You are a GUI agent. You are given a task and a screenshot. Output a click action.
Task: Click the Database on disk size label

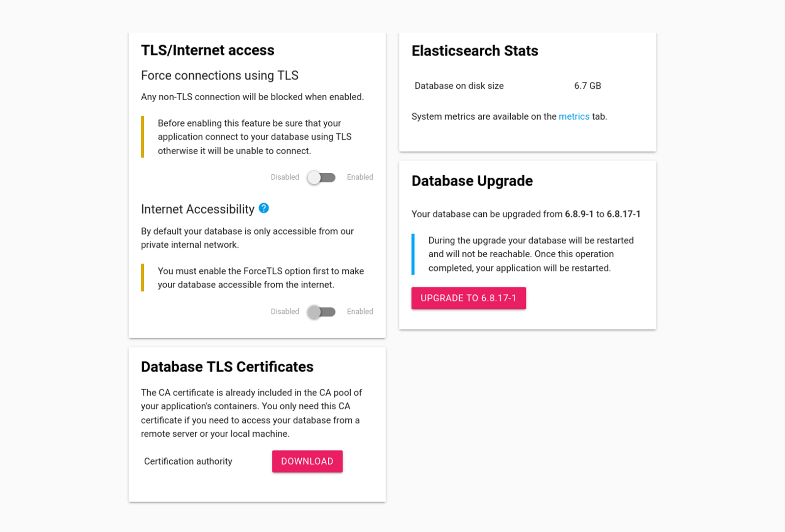click(x=459, y=86)
